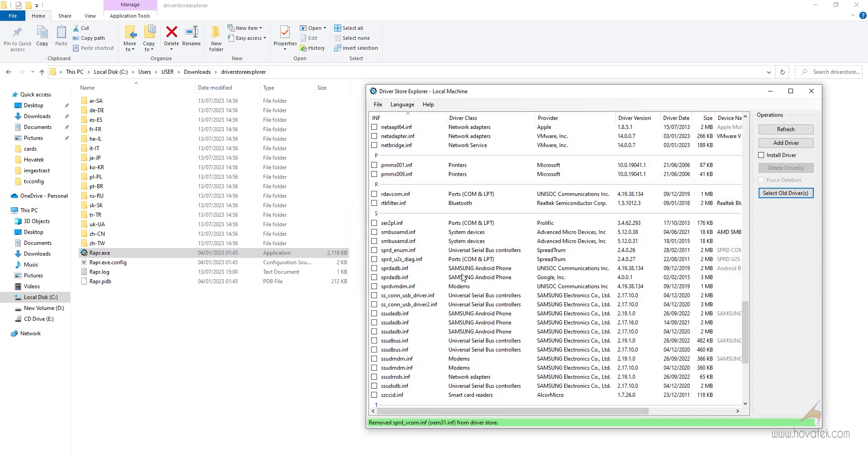
Task: Expand recent locations dropdown arrow
Action: pos(33,72)
